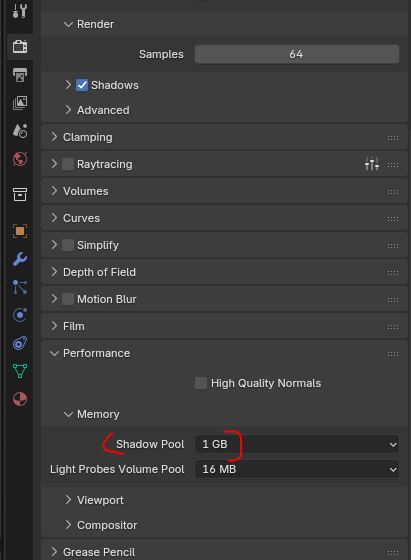This screenshot has width=411, height=560.
Task: Open the Particles properties tab
Action: pos(20,287)
